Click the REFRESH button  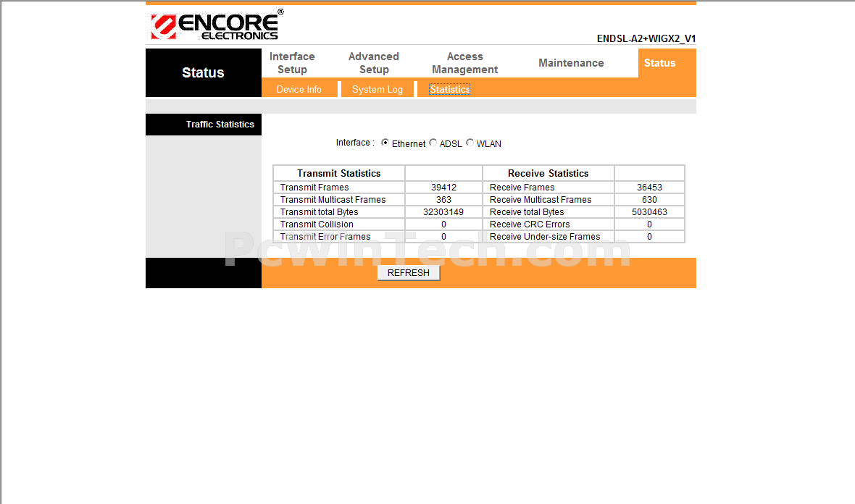[x=409, y=272]
